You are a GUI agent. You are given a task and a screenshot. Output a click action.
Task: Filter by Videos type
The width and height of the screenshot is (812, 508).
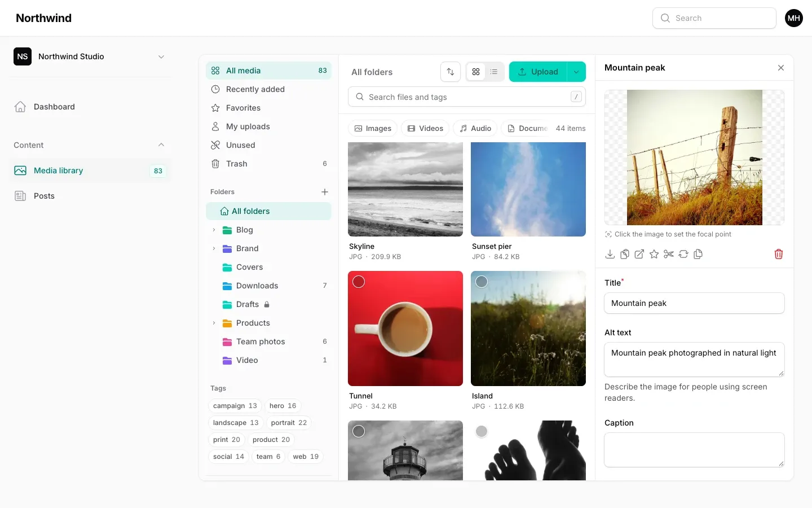click(x=426, y=129)
